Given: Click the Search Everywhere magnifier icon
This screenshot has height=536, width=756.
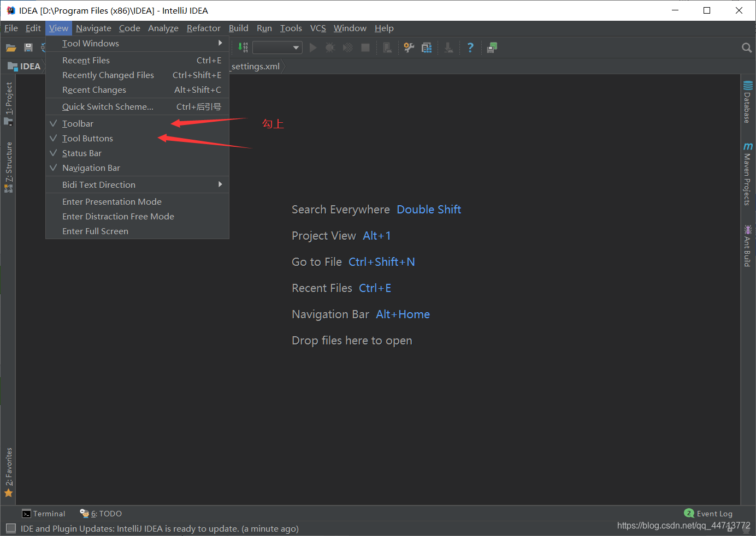Looking at the screenshot, I should pyautogui.click(x=747, y=48).
